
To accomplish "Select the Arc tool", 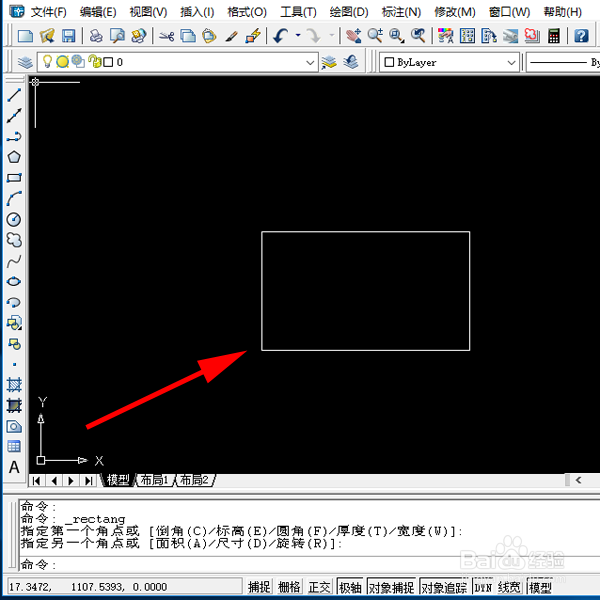I will (x=14, y=198).
